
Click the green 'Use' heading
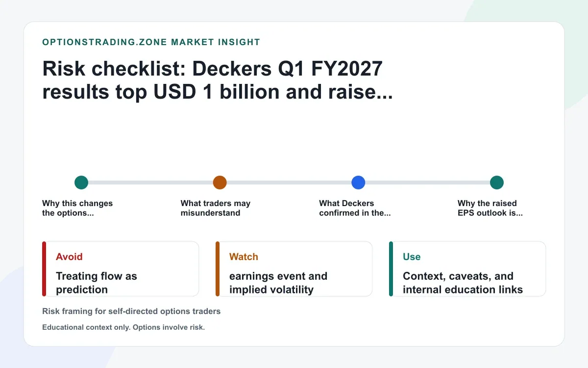(412, 257)
